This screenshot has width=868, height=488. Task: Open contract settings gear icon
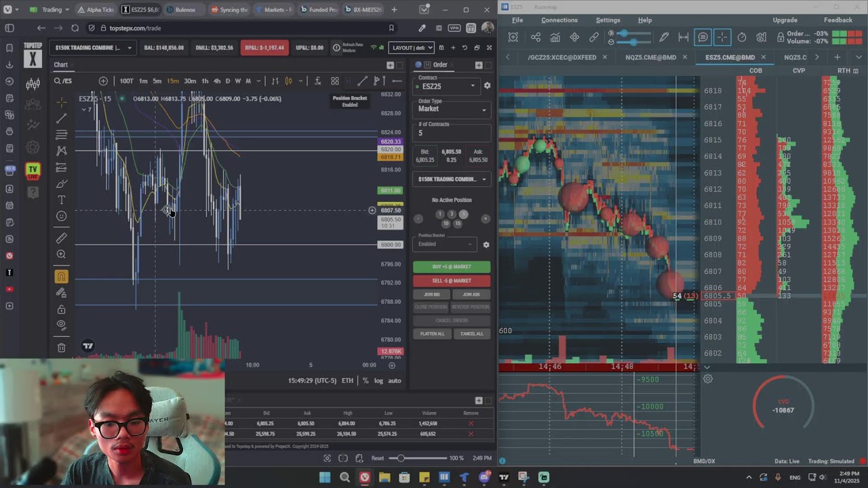pyautogui.click(x=487, y=86)
